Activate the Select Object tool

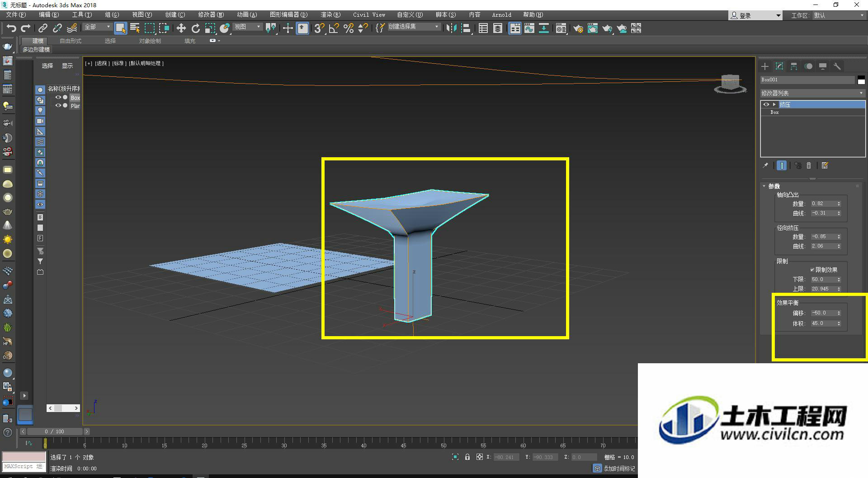pos(120,28)
